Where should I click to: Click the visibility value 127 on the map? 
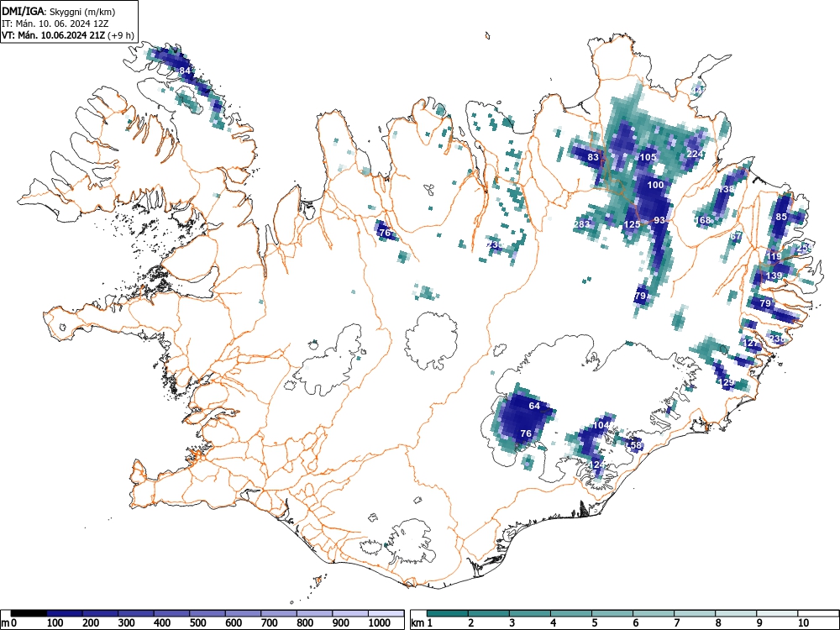point(750,343)
